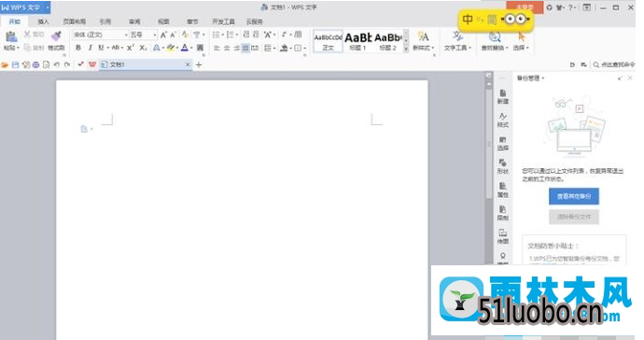Click the clear formatting eraser icon

click(185, 35)
